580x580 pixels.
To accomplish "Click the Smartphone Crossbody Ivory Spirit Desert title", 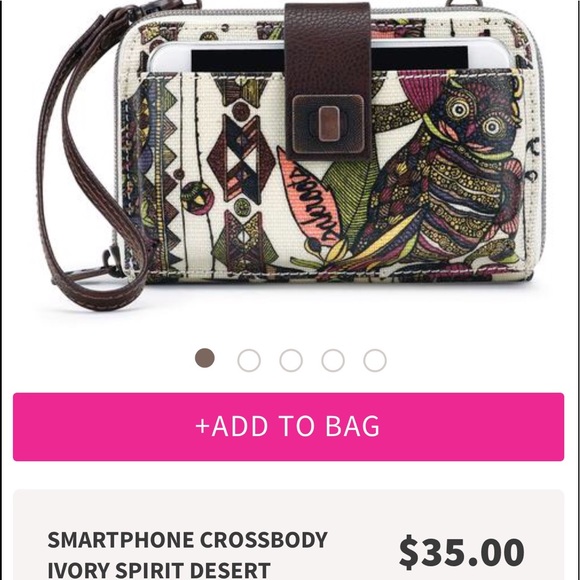I will click(x=188, y=554).
